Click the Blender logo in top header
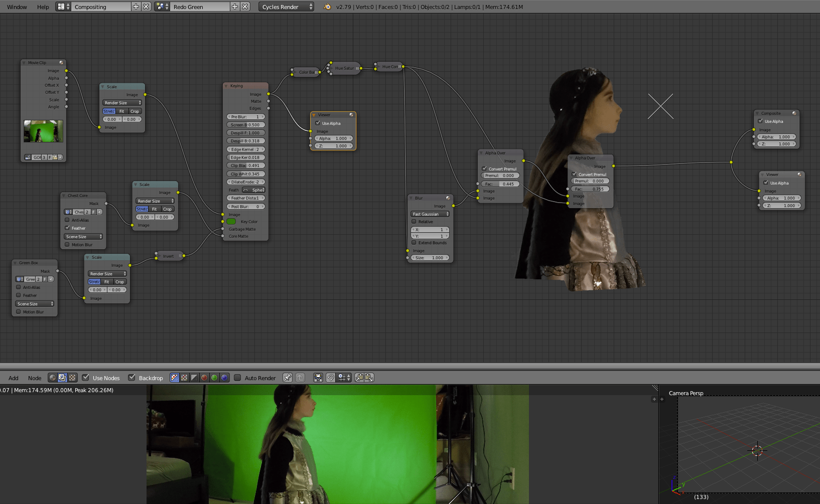 [327, 7]
